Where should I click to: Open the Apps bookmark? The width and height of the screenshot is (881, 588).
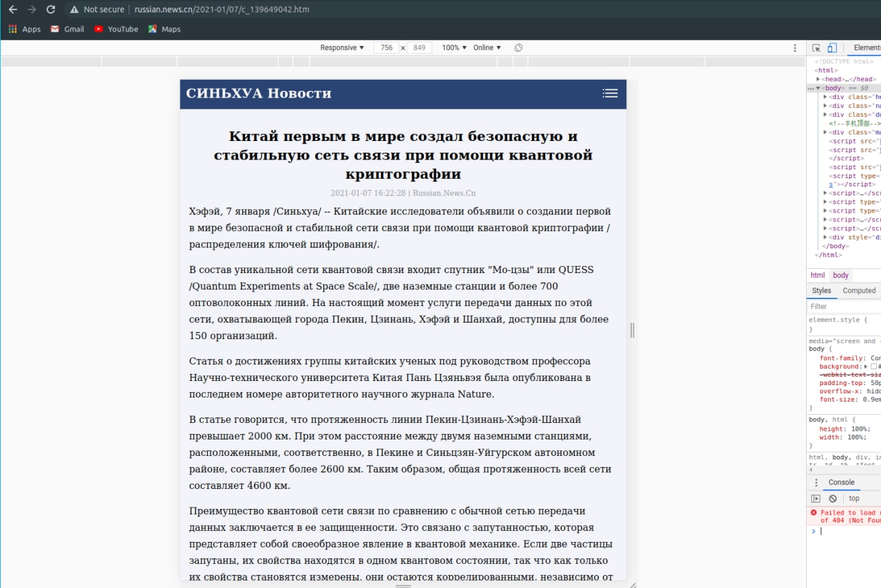click(x=25, y=29)
